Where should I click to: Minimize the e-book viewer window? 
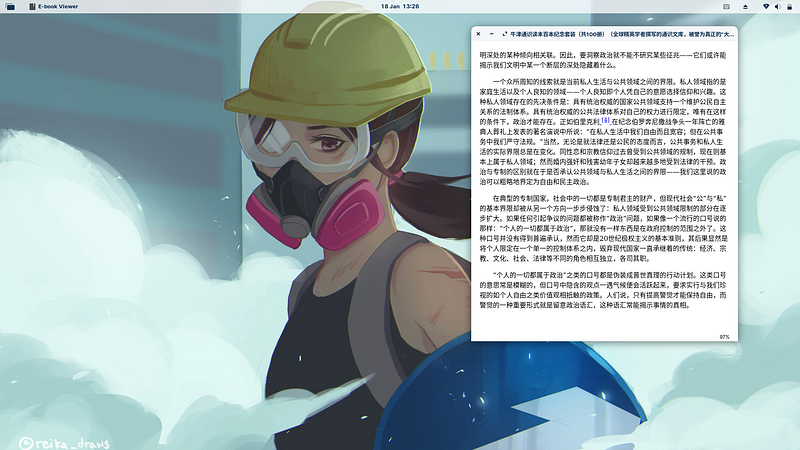tap(491, 34)
